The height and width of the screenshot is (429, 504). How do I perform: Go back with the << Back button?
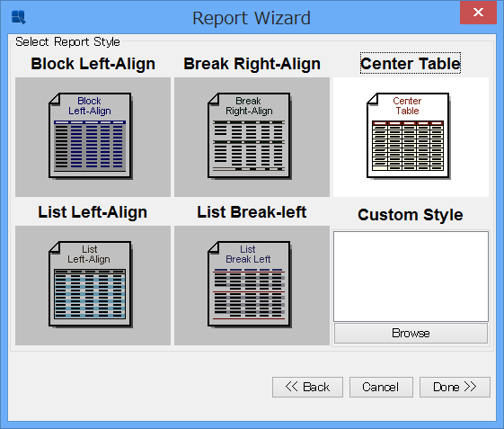[x=307, y=387]
